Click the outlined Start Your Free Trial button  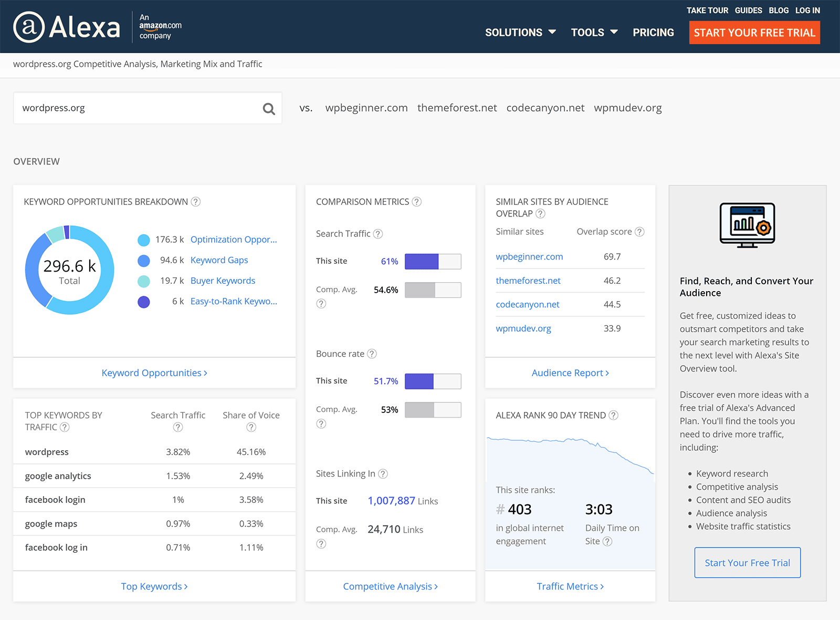point(748,563)
